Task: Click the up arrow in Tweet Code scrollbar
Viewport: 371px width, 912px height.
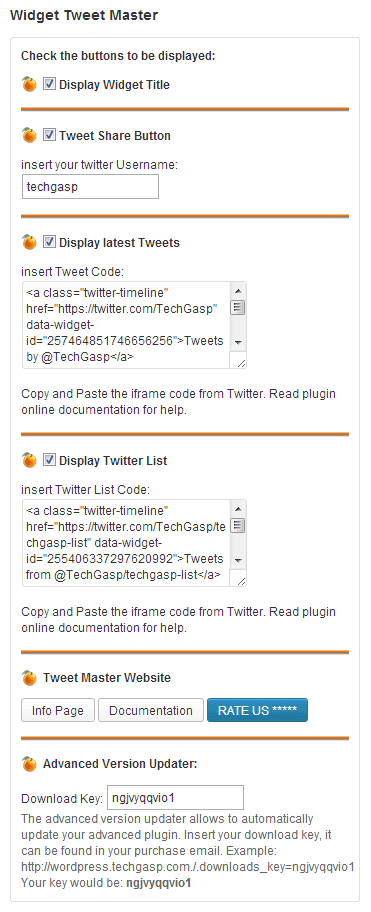Action: tap(238, 290)
